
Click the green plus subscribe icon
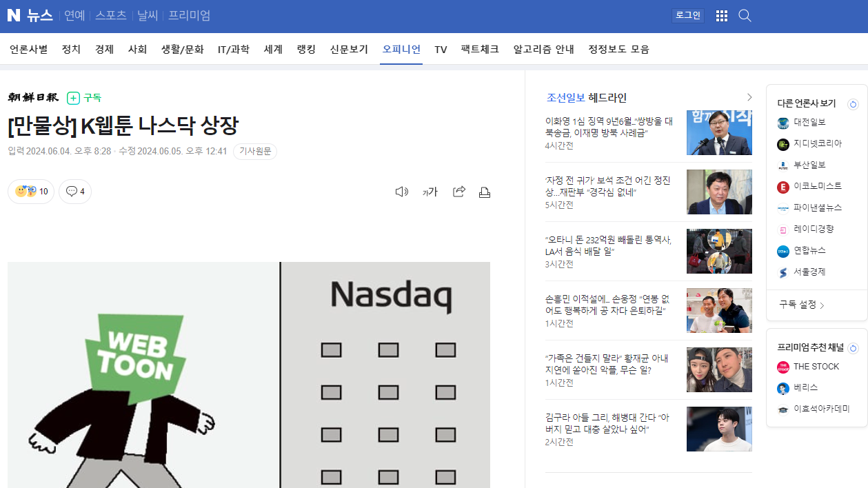[x=74, y=98]
